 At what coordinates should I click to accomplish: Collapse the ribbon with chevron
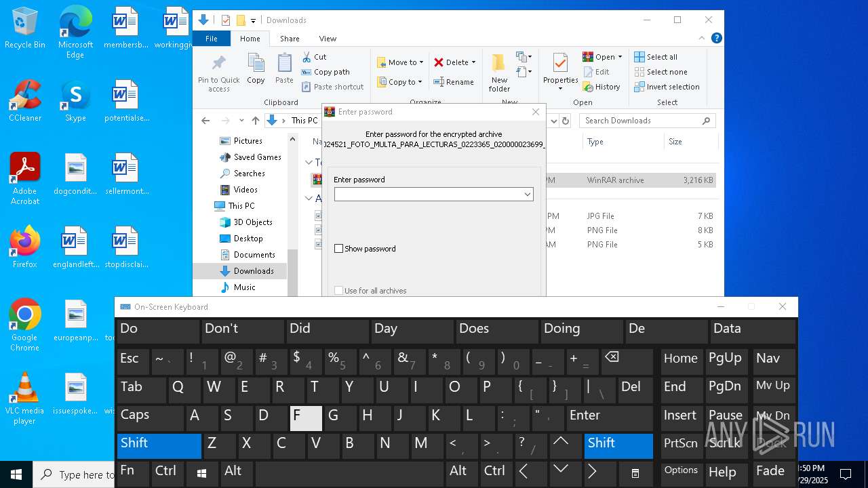pos(701,39)
